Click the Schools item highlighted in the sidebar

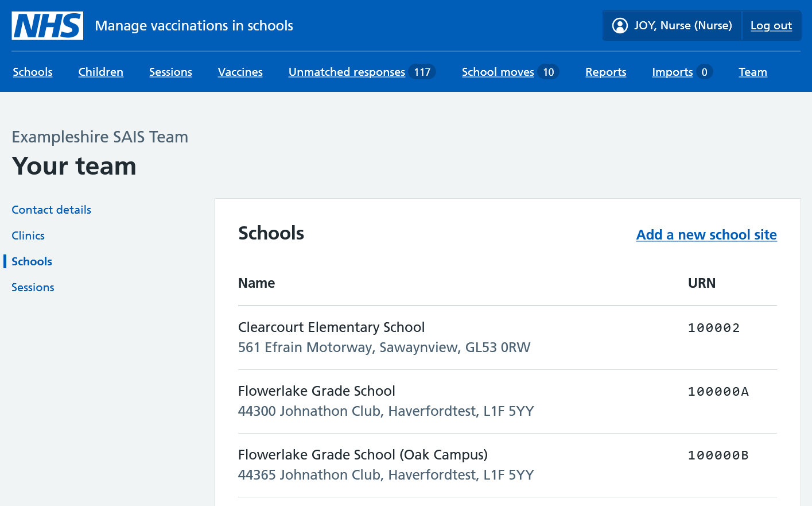32,261
